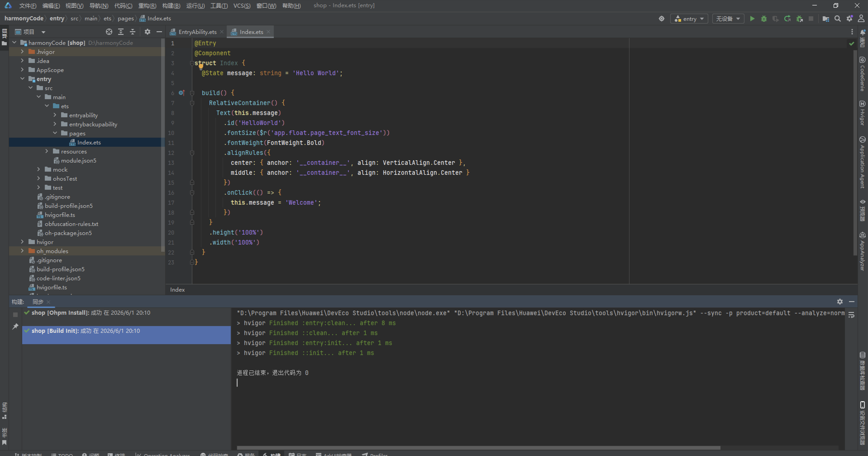868x456 pixels.
Task: Toggle code fold at alignRules line
Action: coord(192,153)
